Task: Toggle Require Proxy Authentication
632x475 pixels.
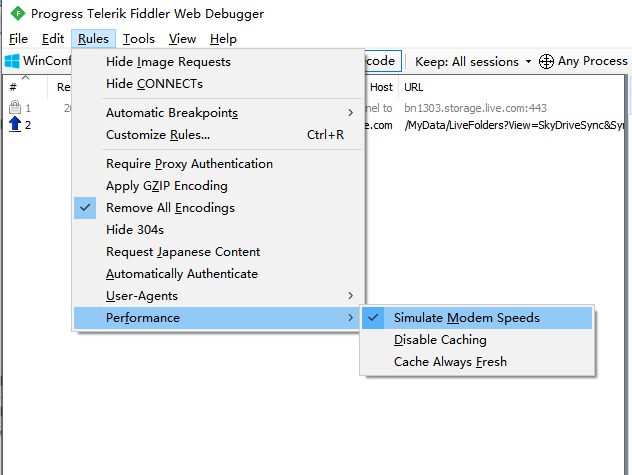Action: [x=218, y=164]
